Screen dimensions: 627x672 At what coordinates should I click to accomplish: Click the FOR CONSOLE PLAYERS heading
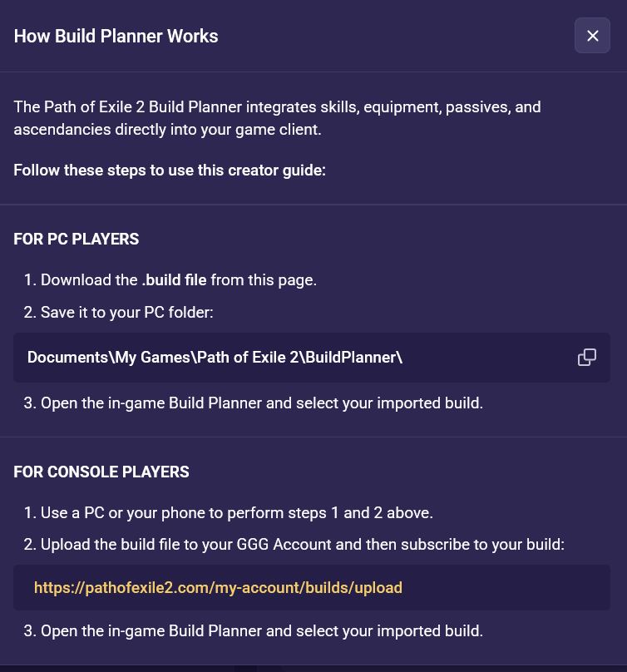click(101, 472)
